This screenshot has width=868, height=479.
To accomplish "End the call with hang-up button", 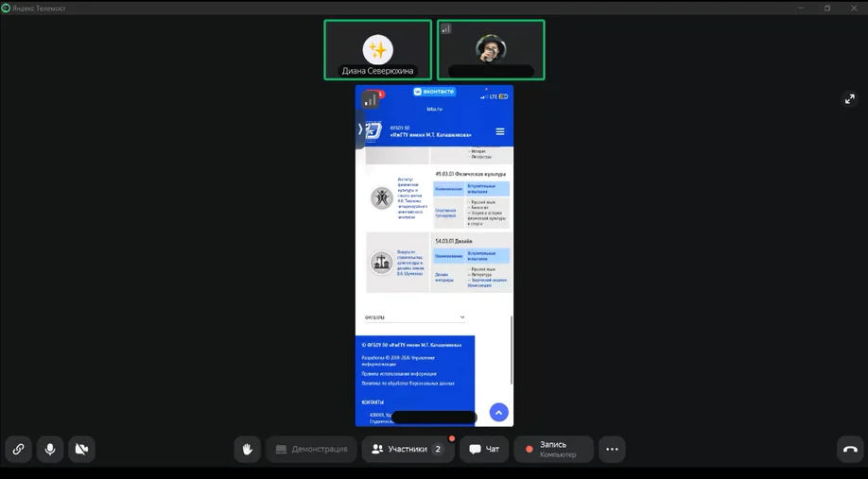I will (x=850, y=449).
